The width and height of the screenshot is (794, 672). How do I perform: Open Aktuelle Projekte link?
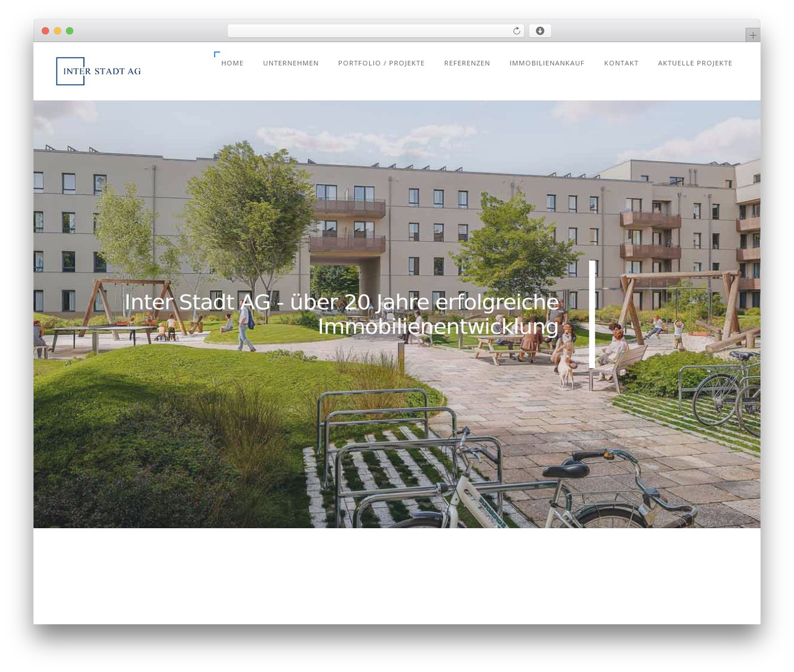[695, 63]
